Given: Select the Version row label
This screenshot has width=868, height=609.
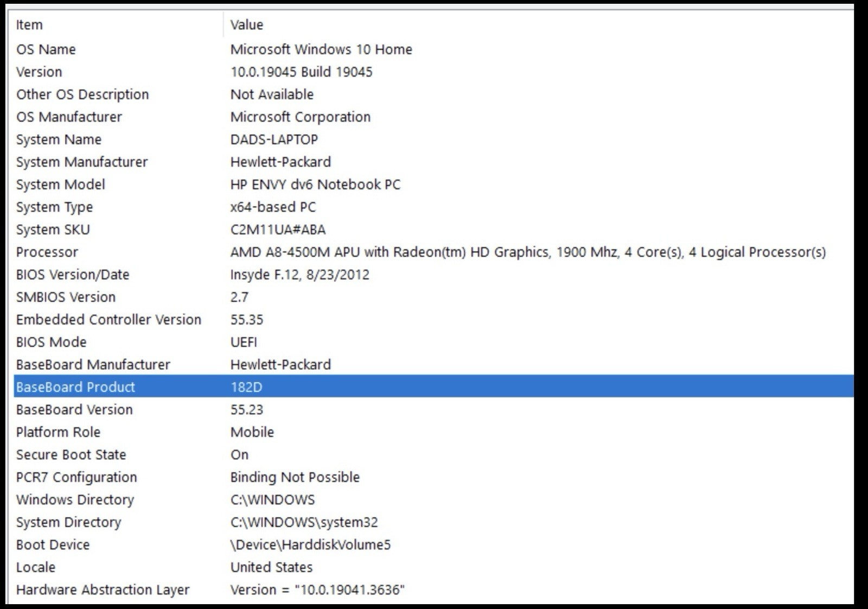Looking at the screenshot, I should 39,72.
